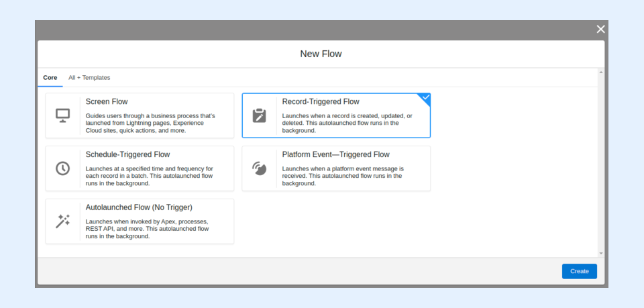Switch to the Core tab
The image size is (644, 308).
(50, 78)
